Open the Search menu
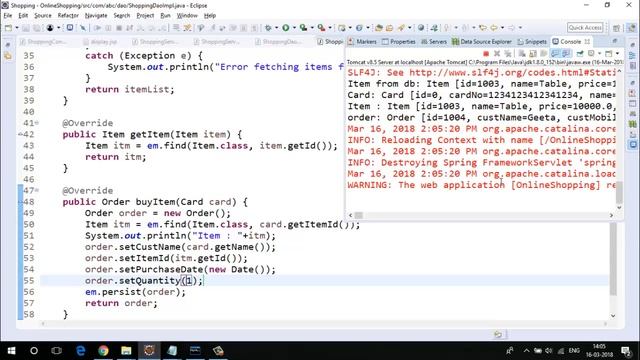This screenshot has width=640, height=360. (x=122, y=16)
